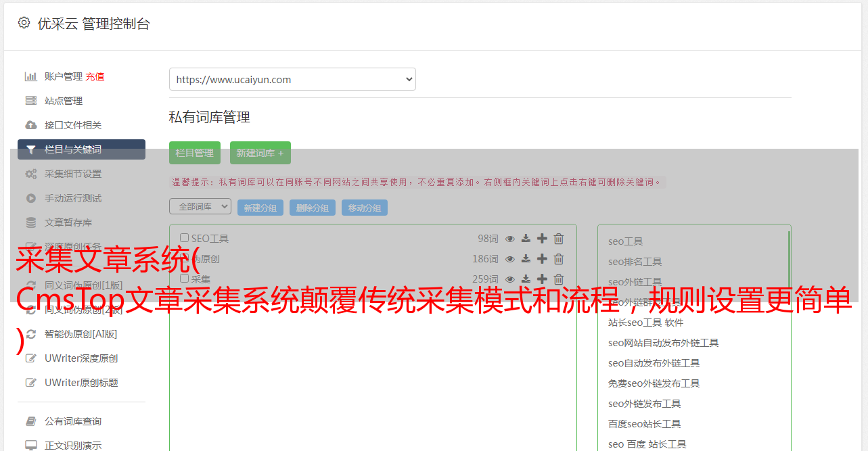The height and width of the screenshot is (451, 868).
Task: Download the 采集 259词 library
Action: [x=526, y=279]
